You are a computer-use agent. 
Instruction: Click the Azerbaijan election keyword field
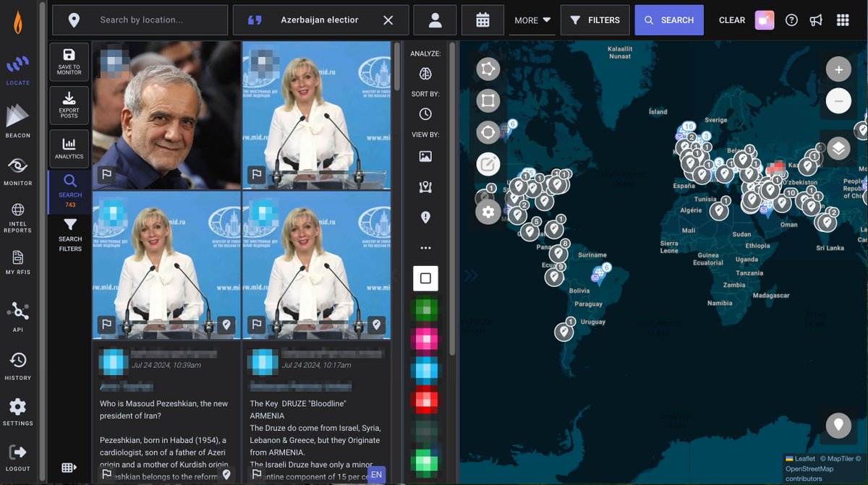click(x=320, y=20)
